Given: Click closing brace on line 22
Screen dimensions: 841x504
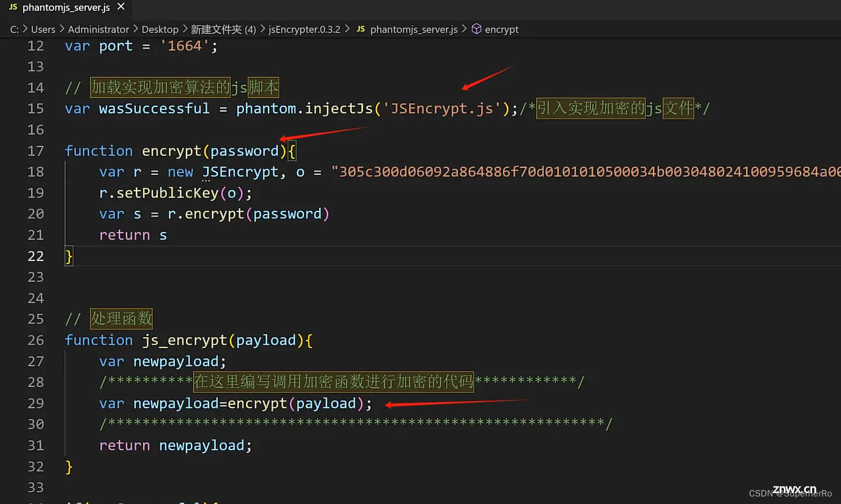Looking at the screenshot, I should click(x=69, y=256).
